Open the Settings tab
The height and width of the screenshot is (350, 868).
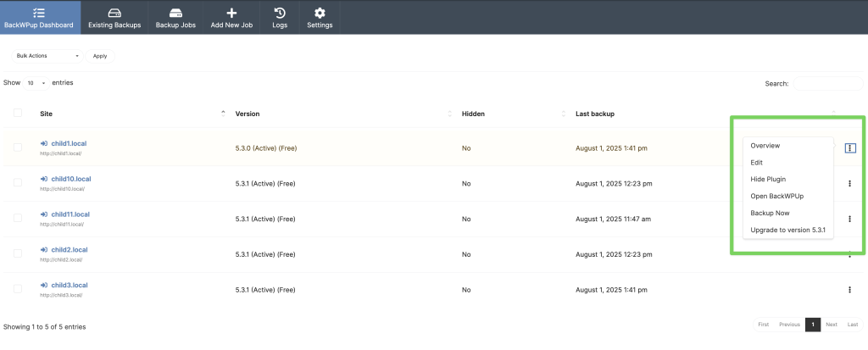(x=320, y=17)
